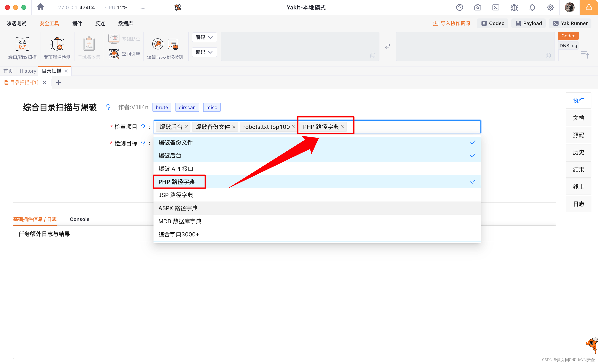Deselect PHP 路径字典 option in dropdown

[317, 182]
